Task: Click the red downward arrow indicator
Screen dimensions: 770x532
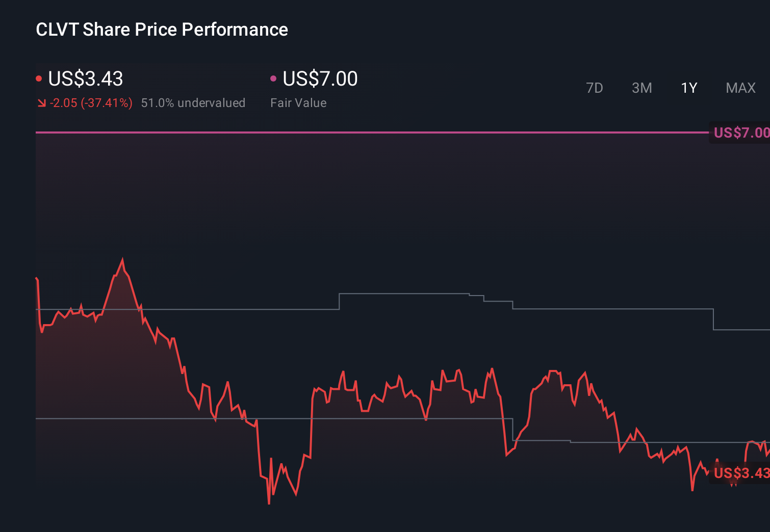Action: click(41, 103)
